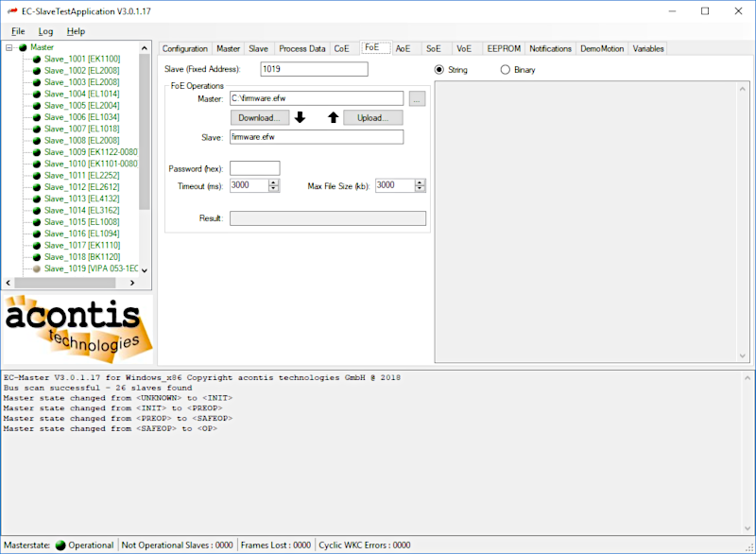The height and width of the screenshot is (554, 756).
Task: Click the Master node green status icon
Action: coord(23,47)
